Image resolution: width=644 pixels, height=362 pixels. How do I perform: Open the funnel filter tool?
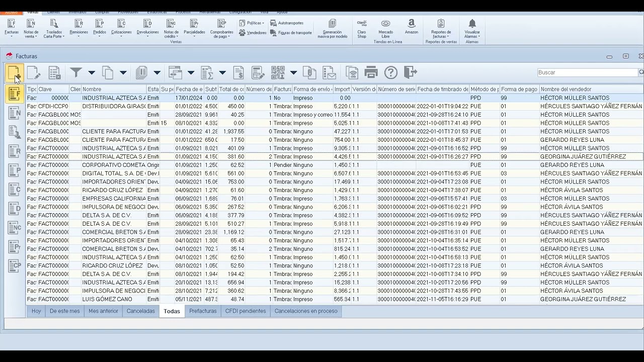click(76, 72)
